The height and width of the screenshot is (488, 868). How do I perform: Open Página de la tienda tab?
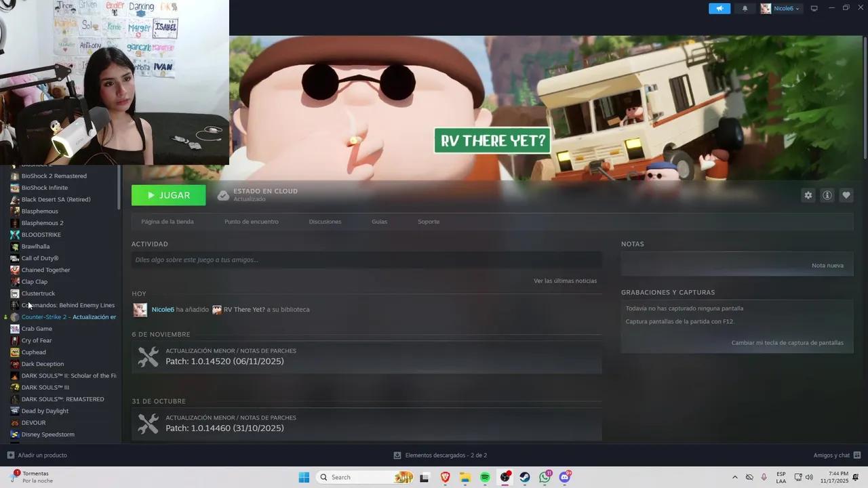(167, 222)
